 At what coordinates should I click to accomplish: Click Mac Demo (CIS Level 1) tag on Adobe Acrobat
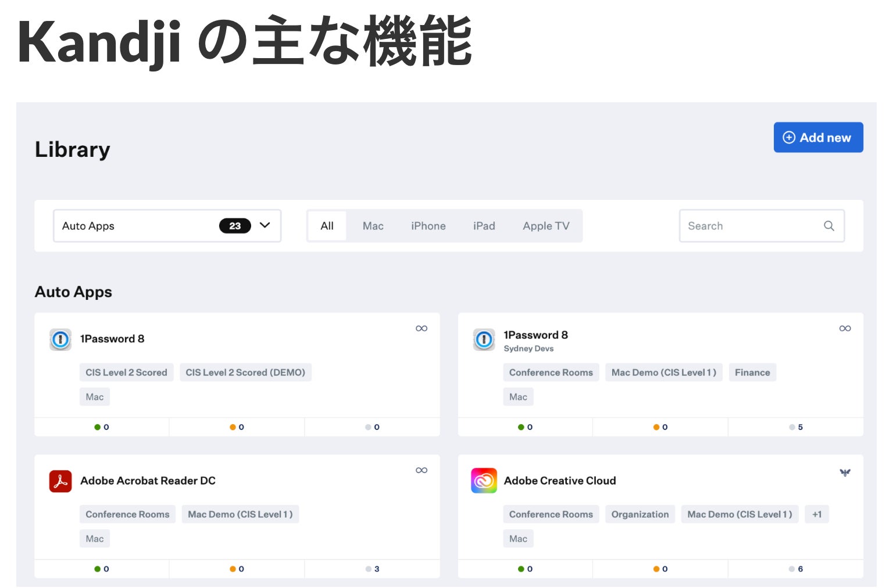click(x=241, y=514)
